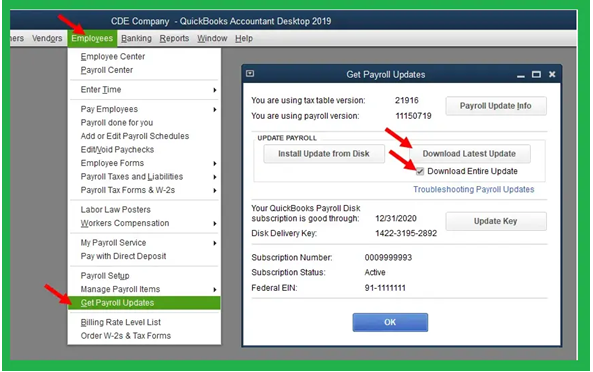The height and width of the screenshot is (372, 593).
Task: Expand the Pay Employees submenu arrow
Action: pos(214,110)
